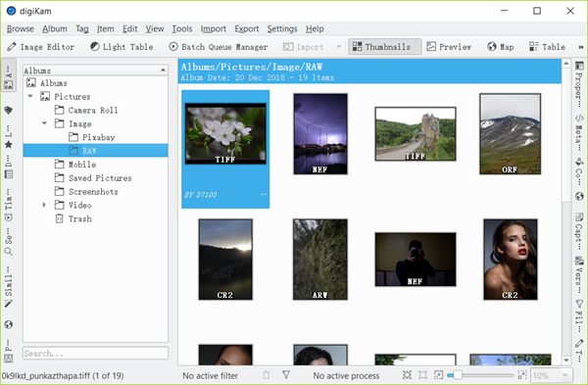Collapse the Image folder tree node
The height and width of the screenshot is (385, 588).
44,123
